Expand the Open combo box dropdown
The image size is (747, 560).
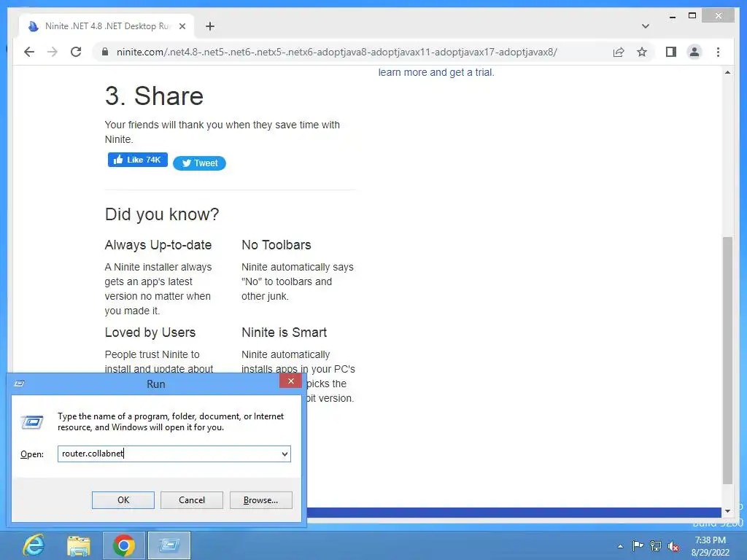pos(285,454)
